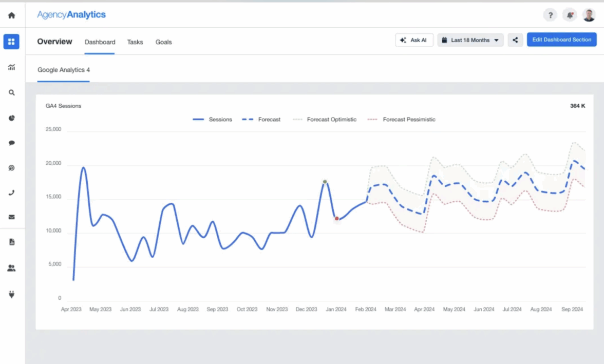This screenshot has height=364, width=604.
Task: Open the line chart analytics sidebar icon
Action: point(11,67)
